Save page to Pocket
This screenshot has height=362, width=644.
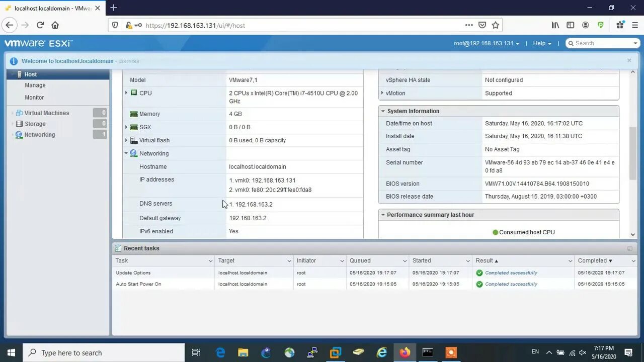[482, 25]
